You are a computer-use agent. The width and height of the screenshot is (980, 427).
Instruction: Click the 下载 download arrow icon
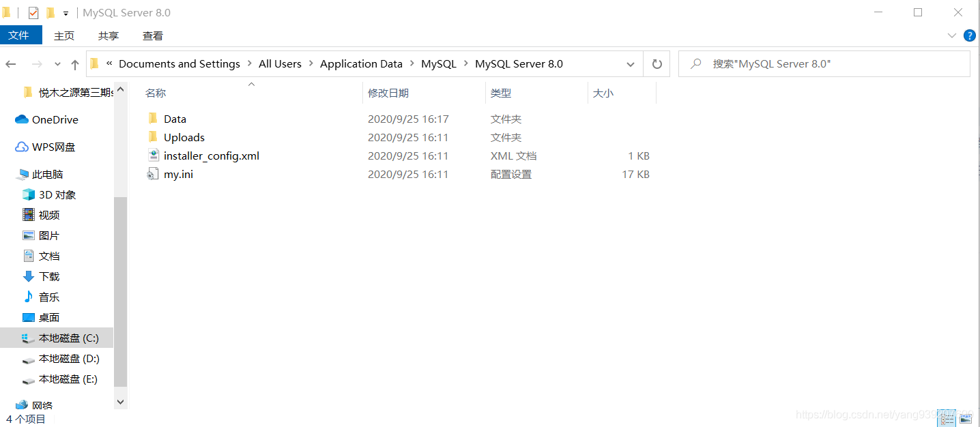click(29, 276)
